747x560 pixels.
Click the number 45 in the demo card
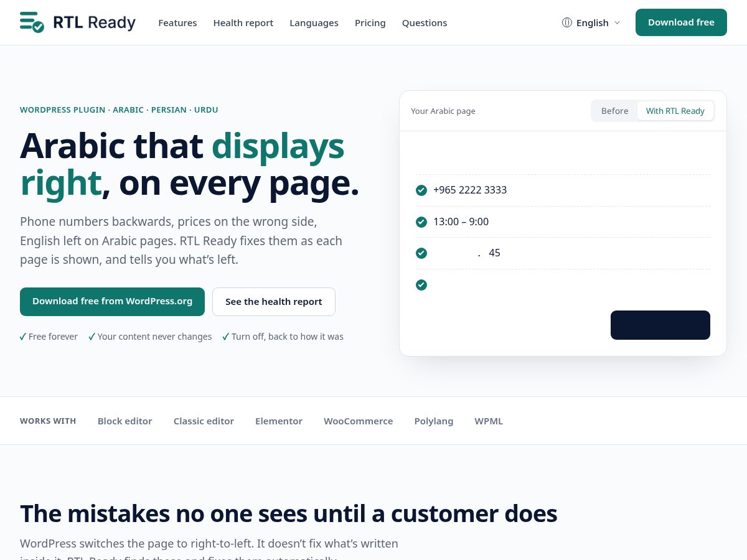pos(495,253)
